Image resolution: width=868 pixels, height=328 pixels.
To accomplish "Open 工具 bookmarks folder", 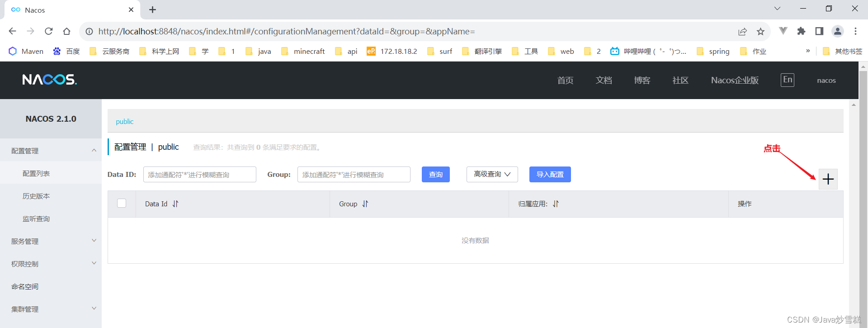I will [525, 51].
